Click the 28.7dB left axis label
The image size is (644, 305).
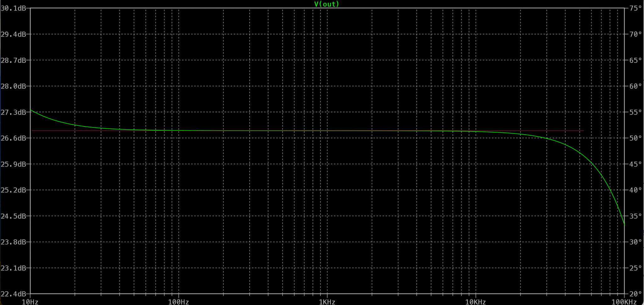(13, 60)
